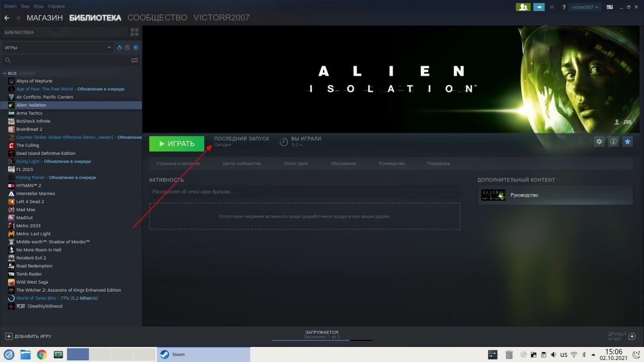Click the clock in the taskbar
Viewport: 644px width, 362px height.
tap(613, 354)
